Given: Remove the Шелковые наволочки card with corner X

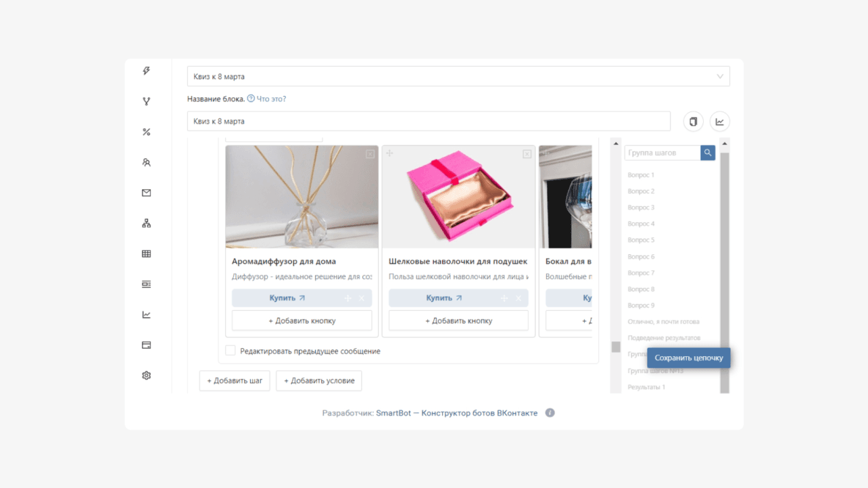Looking at the screenshot, I should pos(527,154).
